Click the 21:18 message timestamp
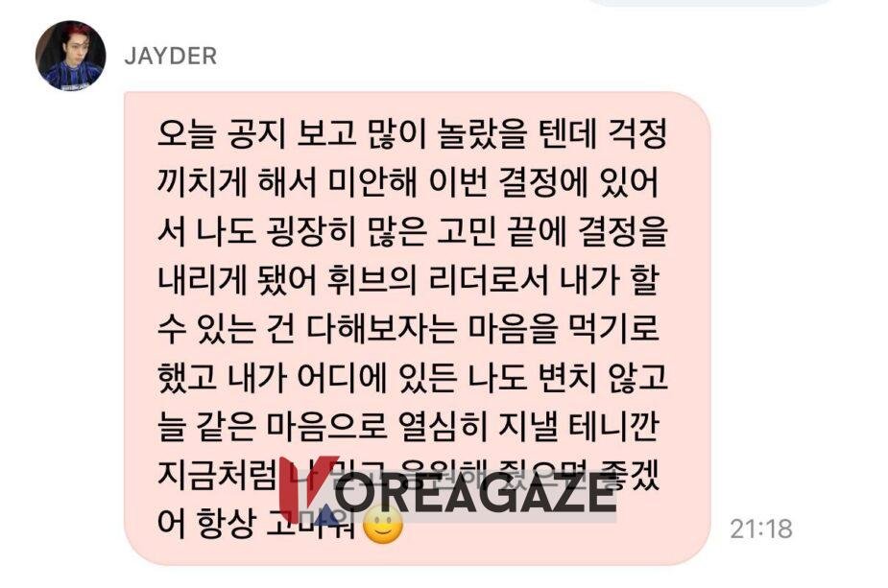888x588 pixels. tap(761, 529)
